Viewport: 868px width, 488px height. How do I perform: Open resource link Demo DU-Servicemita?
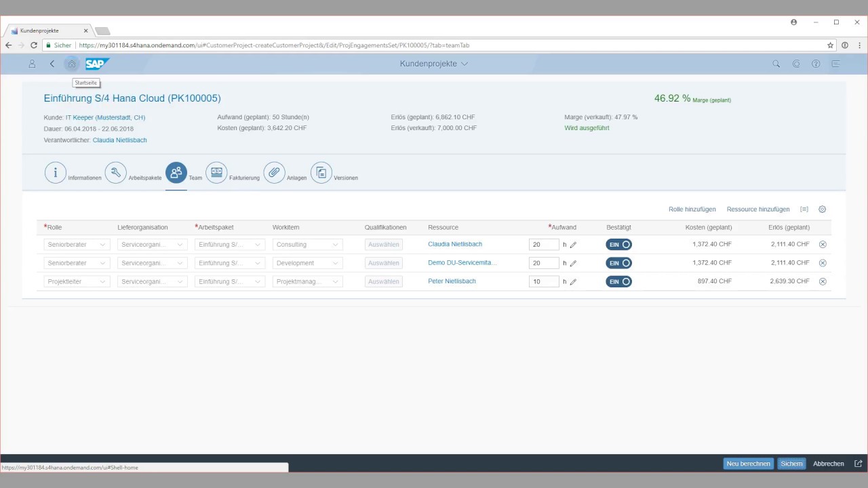(x=462, y=262)
